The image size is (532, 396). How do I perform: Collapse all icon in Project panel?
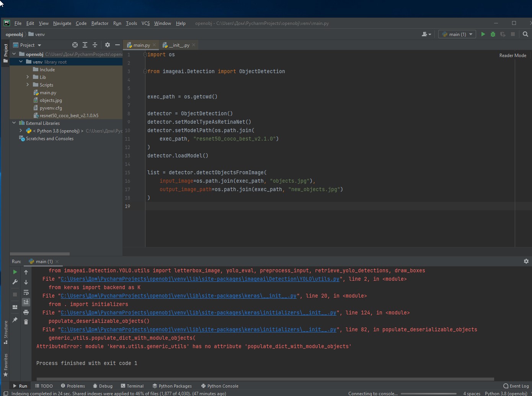pyautogui.click(x=95, y=45)
